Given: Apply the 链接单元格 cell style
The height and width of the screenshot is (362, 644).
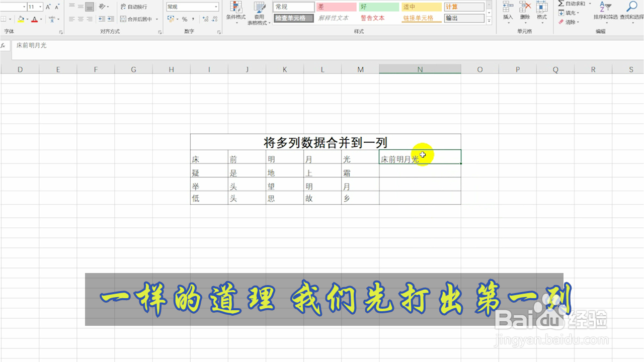Looking at the screenshot, I should (x=422, y=18).
